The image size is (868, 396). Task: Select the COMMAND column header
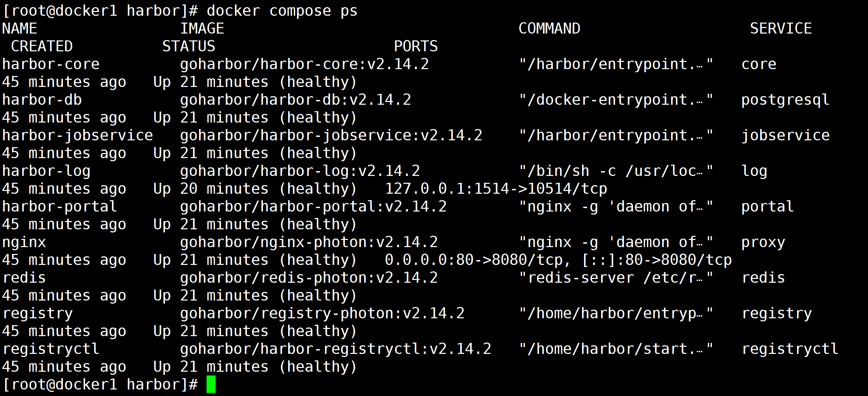pyautogui.click(x=549, y=28)
